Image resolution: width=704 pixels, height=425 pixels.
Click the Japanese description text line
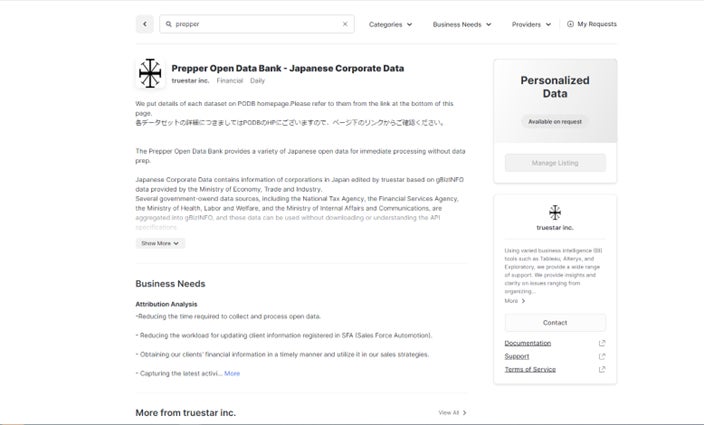click(290, 123)
